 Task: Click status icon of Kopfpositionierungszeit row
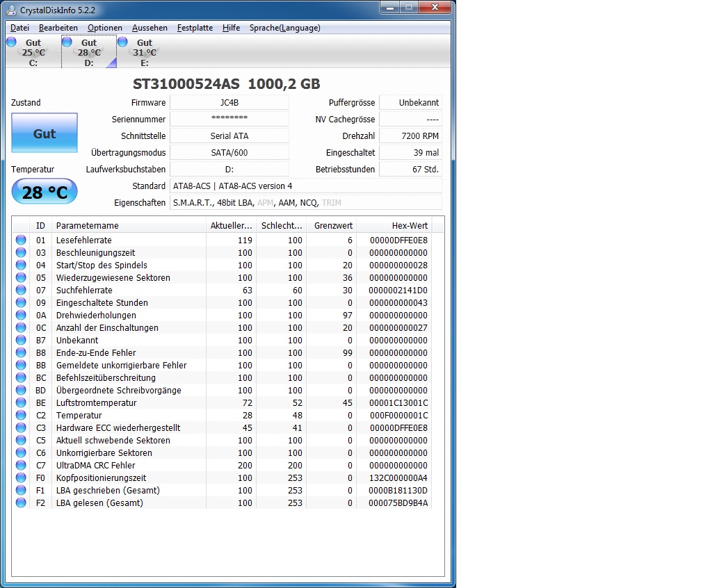pyautogui.click(x=21, y=477)
